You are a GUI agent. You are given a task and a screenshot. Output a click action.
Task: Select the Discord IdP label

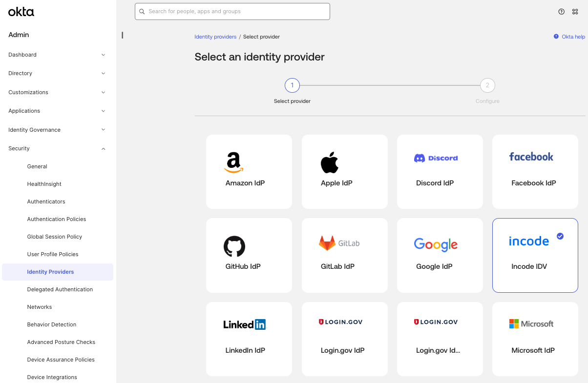[435, 183]
